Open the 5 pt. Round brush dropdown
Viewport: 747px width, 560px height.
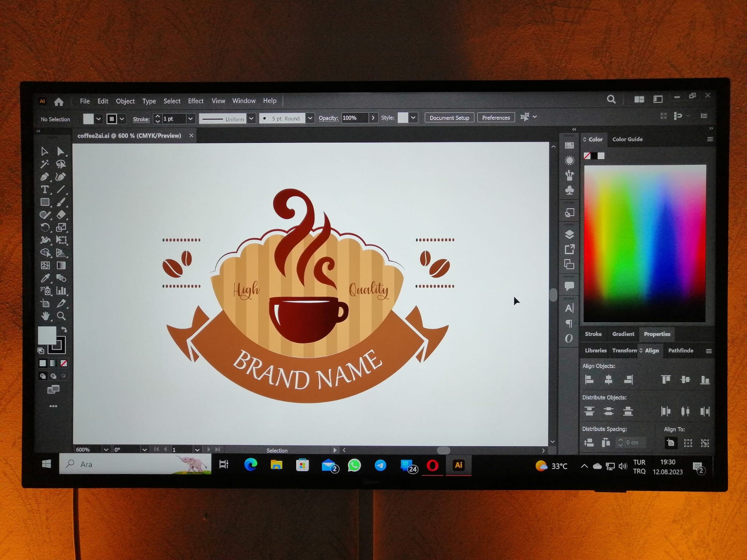[310, 118]
